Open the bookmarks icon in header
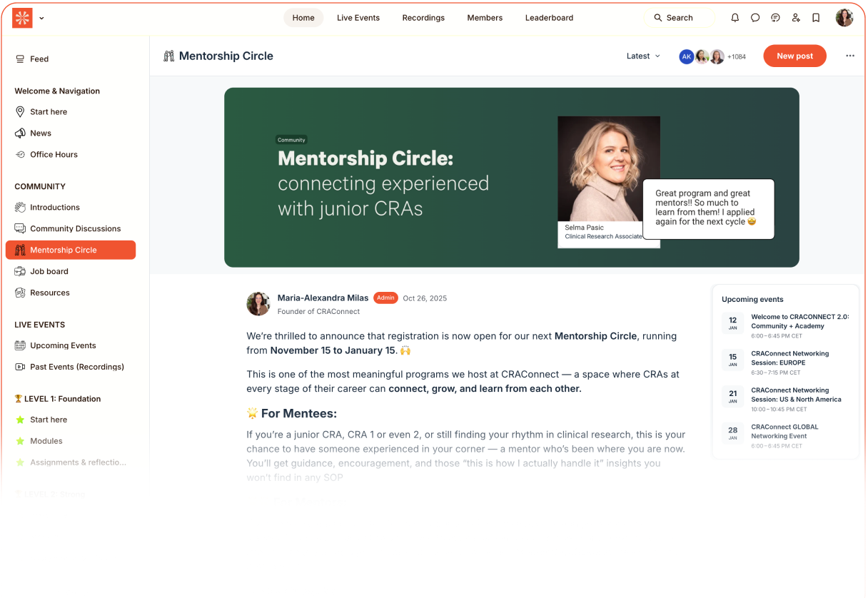868x598 pixels. (816, 18)
